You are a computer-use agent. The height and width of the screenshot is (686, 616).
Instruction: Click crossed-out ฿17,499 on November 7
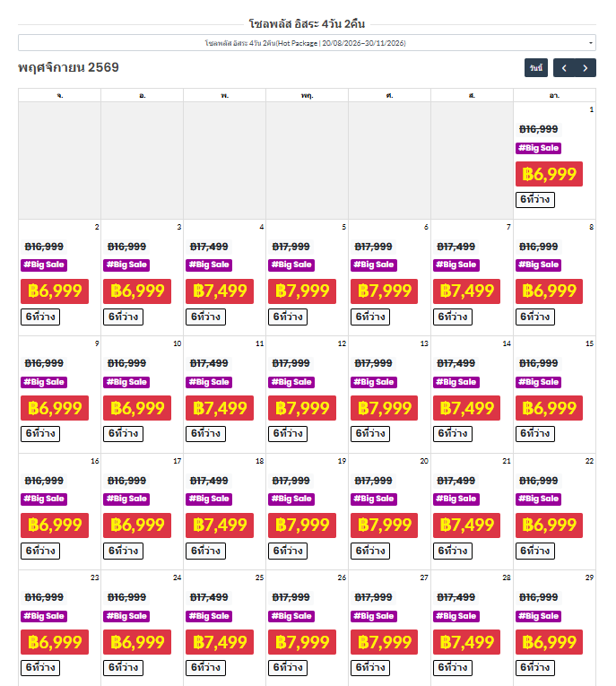(x=455, y=247)
